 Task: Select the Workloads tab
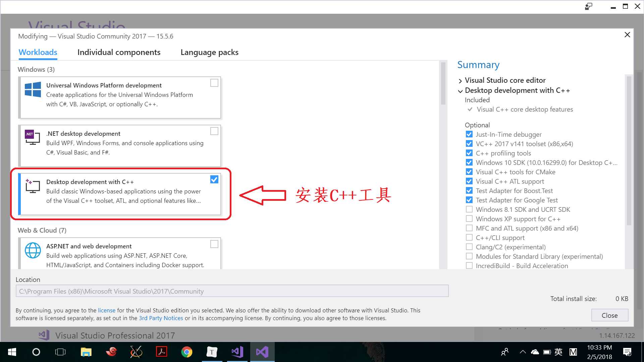point(38,52)
